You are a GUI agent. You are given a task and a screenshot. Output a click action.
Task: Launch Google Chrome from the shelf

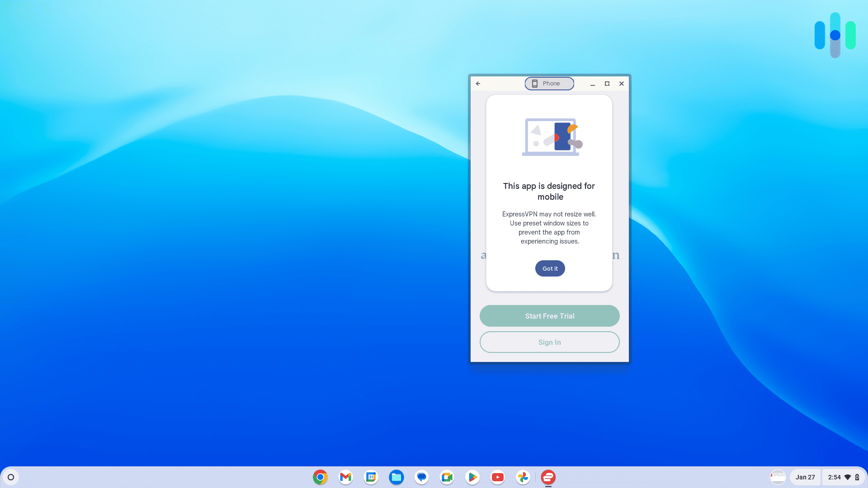pyautogui.click(x=320, y=477)
